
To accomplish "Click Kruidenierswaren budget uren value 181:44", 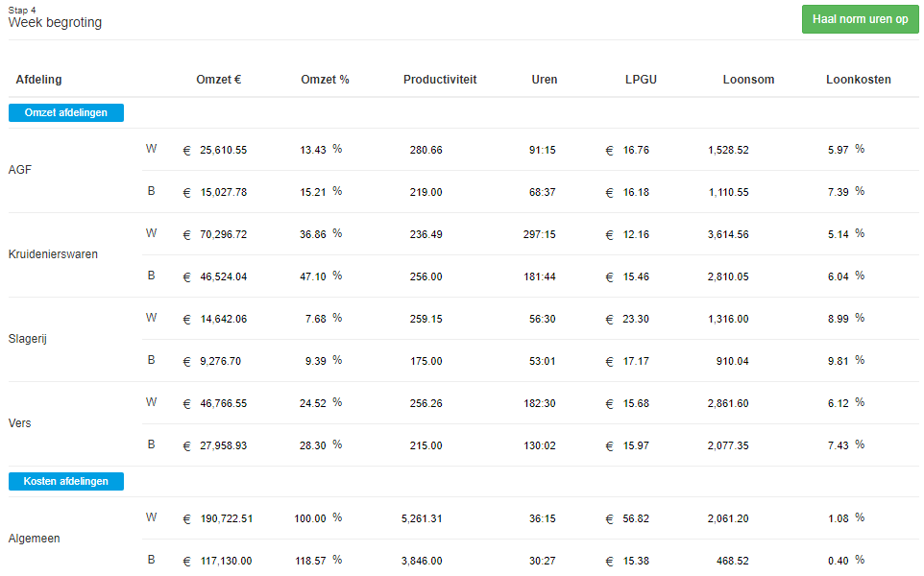I will point(540,276).
